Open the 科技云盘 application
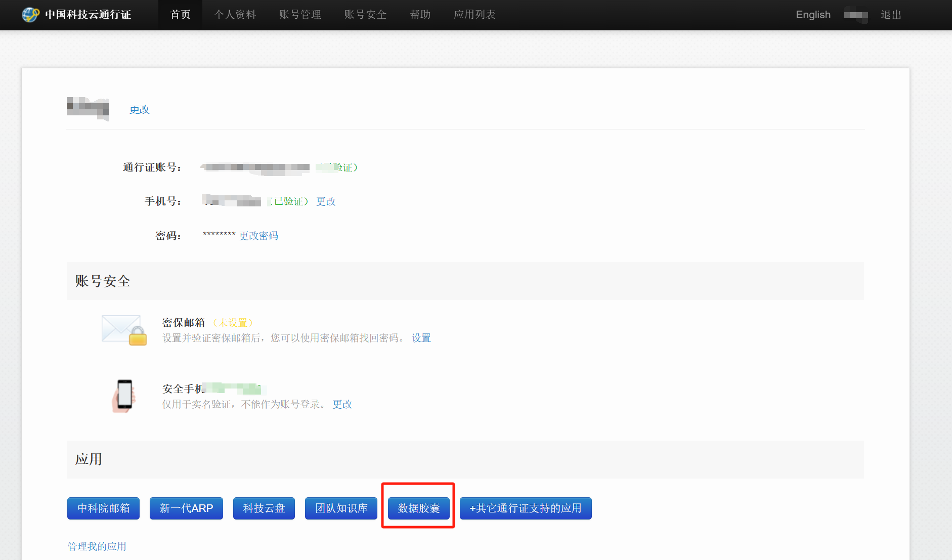 tap(264, 508)
